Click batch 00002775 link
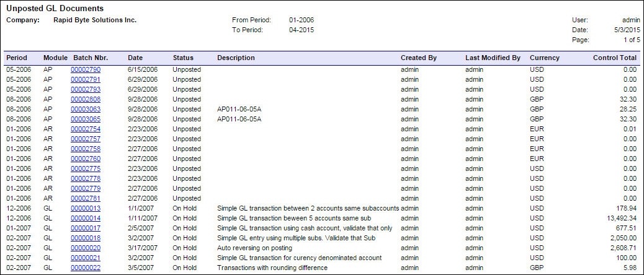 coord(86,169)
